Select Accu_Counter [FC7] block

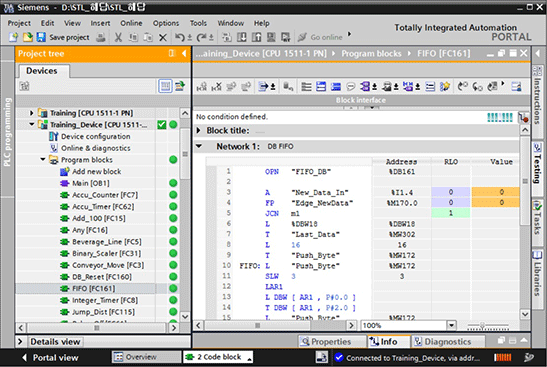[105, 195]
